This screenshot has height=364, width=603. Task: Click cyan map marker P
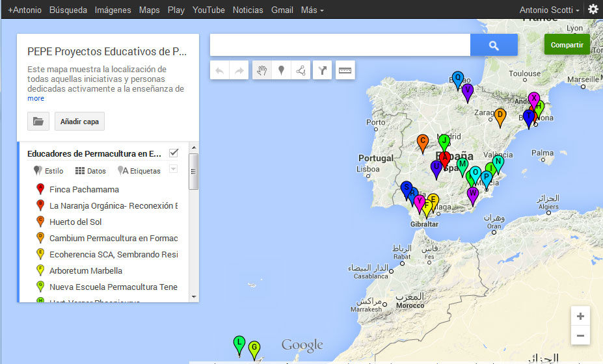click(x=487, y=179)
